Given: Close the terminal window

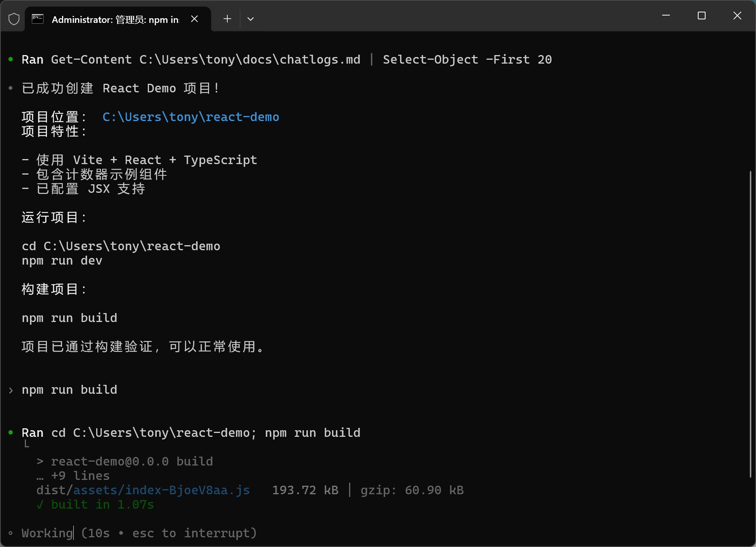Looking at the screenshot, I should click(737, 16).
